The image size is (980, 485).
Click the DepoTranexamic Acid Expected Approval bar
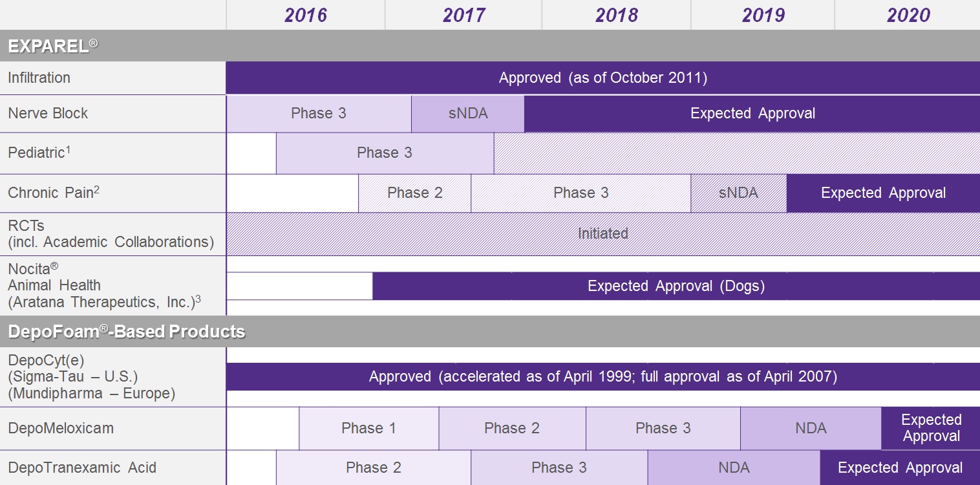tap(900, 468)
